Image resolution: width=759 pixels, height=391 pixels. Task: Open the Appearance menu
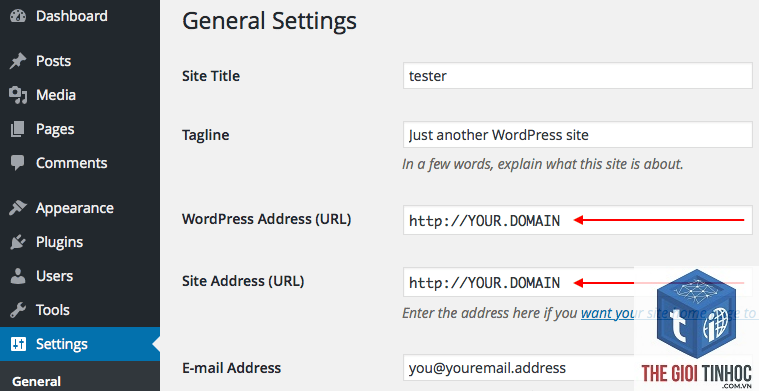click(x=75, y=208)
